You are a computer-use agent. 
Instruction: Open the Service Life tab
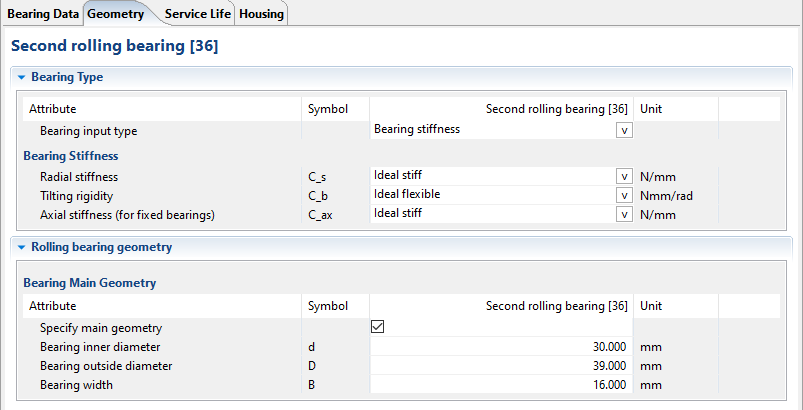(198, 14)
